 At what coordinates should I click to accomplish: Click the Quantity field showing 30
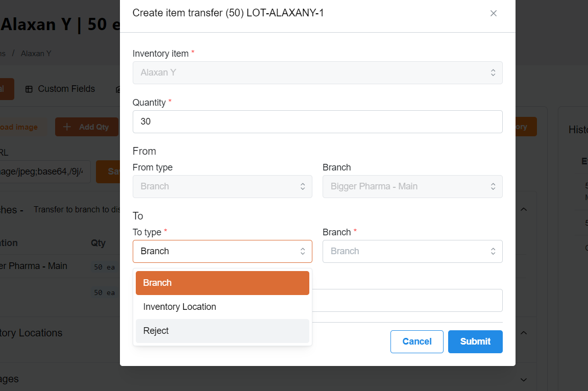point(317,121)
